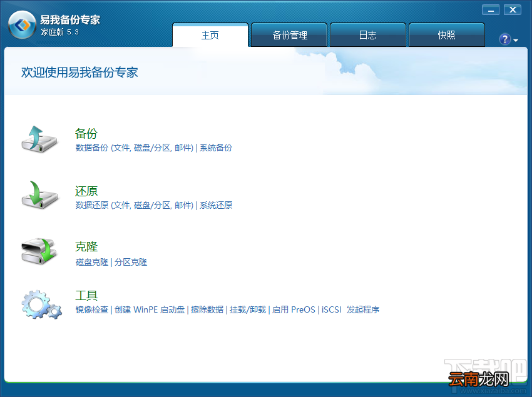Click the 克隆 heading link
Viewport: 532px width, 397px height.
tap(86, 246)
